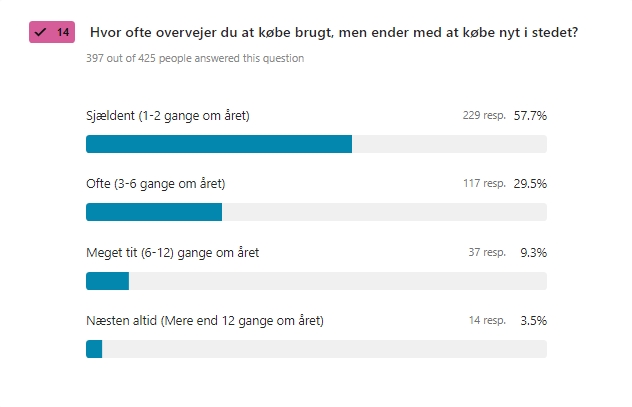Viewport: 632px width, 407px height.
Task: Select the 'Ofte (3-6 gange om året)' label
Action: 156,184
